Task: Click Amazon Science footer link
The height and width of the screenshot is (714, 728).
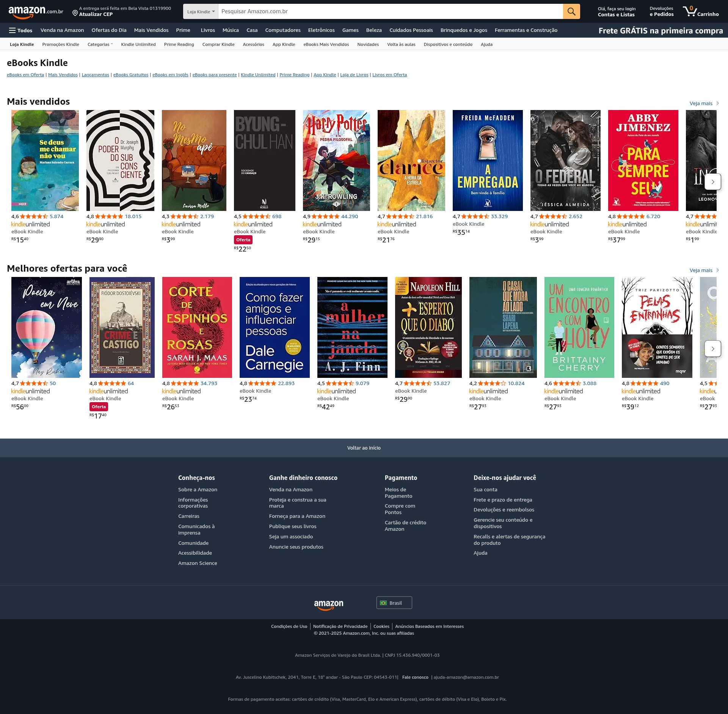Action: (198, 563)
